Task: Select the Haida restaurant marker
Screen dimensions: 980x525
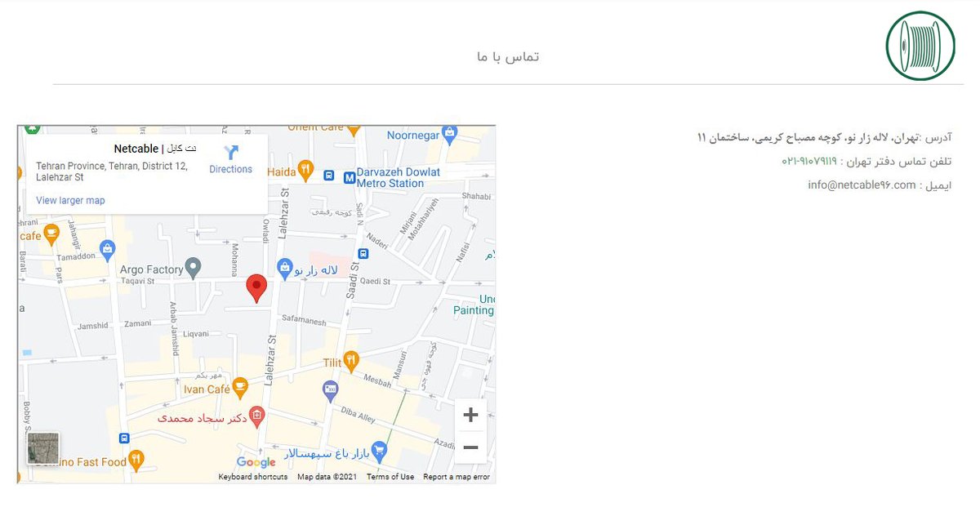Action: [x=306, y=169]
